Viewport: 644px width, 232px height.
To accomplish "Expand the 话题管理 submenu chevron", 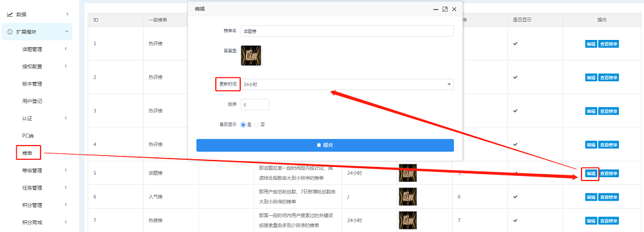I will [66, 49].
